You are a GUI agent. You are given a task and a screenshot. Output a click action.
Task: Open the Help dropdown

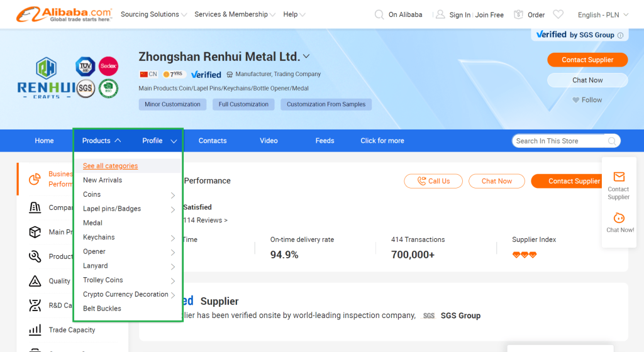294,14
